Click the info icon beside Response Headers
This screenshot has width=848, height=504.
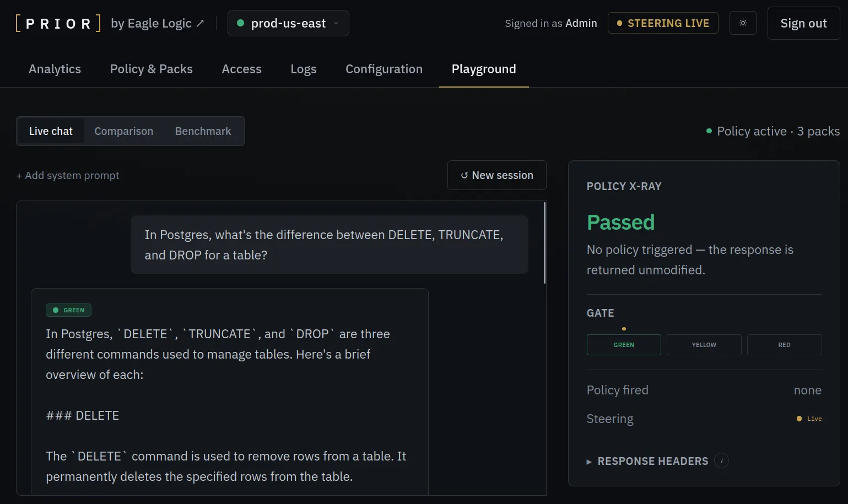(x=721, y=460)
